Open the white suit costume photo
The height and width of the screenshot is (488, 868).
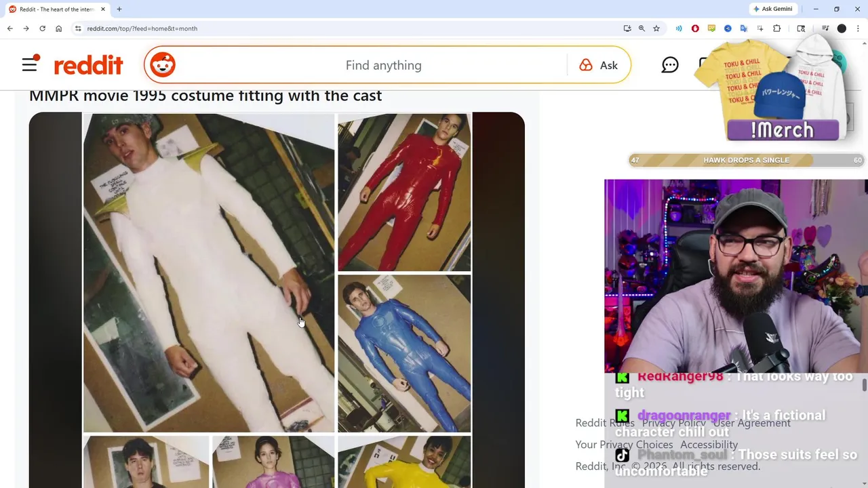(x=209, y=272)
